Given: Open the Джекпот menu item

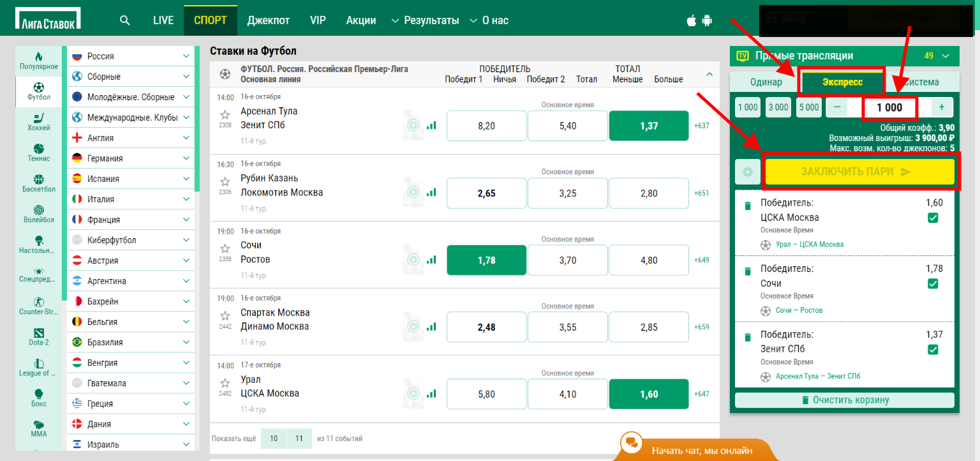Looking at the screenshot, I should click(x=268, y=20).
